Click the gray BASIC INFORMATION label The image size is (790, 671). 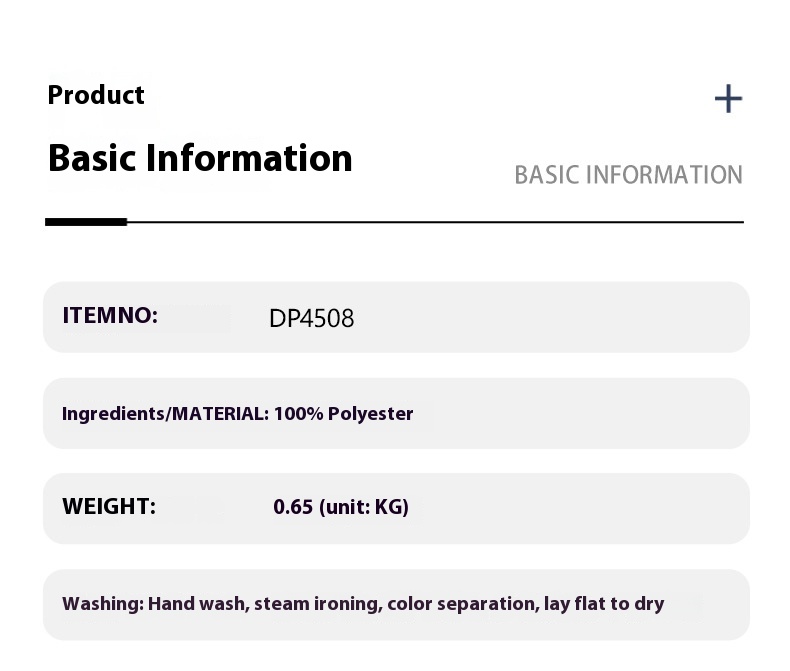628,175
